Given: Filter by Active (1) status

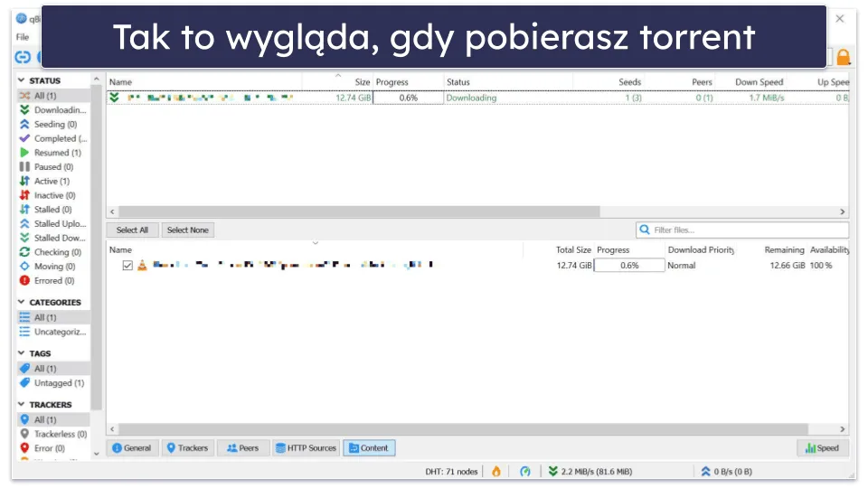Looking at the screenshot, I should pyautogui.click(x=53, y=181).
